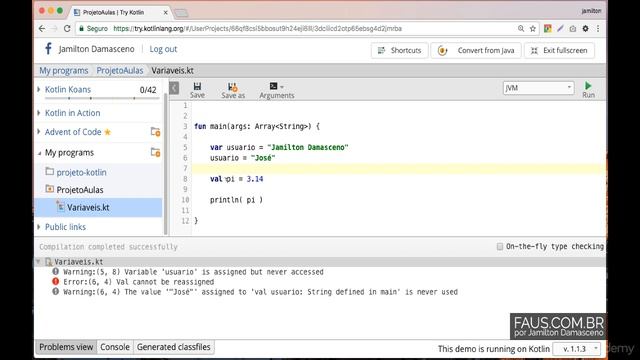This screenshot has width=640, height=360.
Task: Expand the Kotlin in Action section
Action: click(39, 113)
